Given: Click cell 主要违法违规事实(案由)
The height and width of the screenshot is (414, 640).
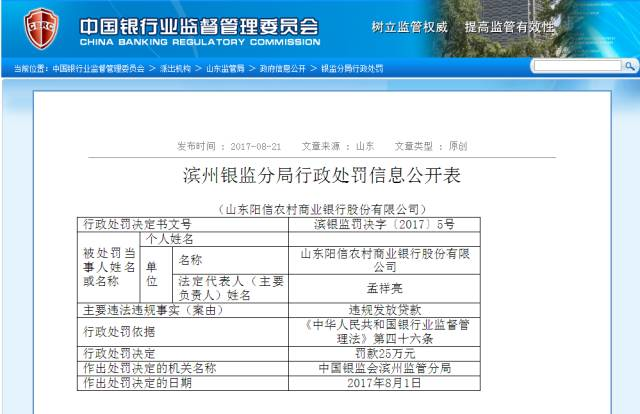Looking at the screenshot, I should click(x=183, y=310).
